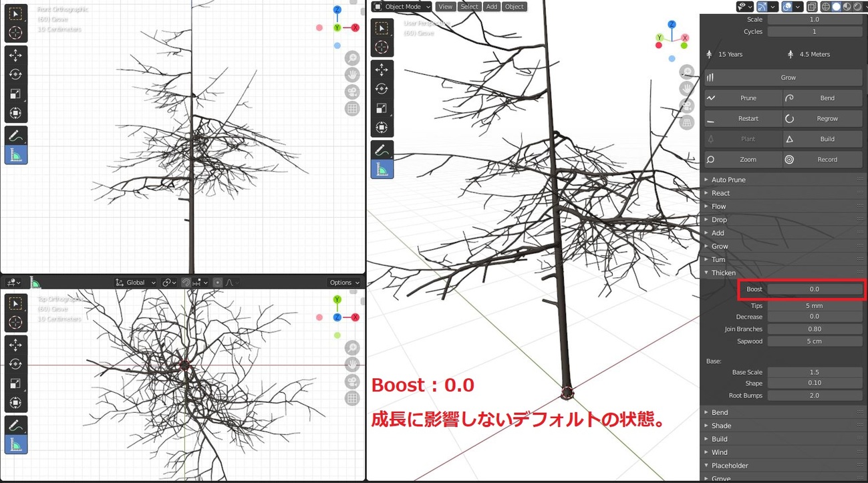Select the Measure tool in front orthographic viewport
The height and width of the screenshot is (483, 868).
[x=15, y=155]
